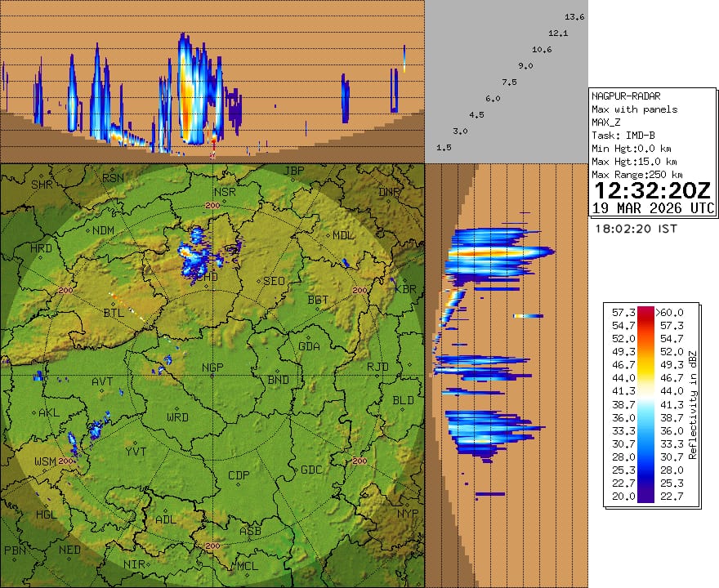
Task: Click the 19 MAR 2026 UTC date
Action: coord(653,208)
